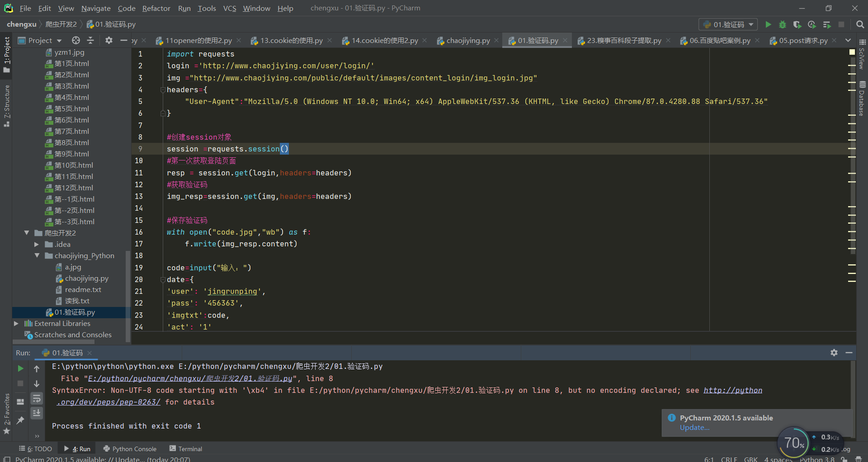Open the Project view dropdown
The height and width of the screenshot is (462, 868).
tap(40, 40)
